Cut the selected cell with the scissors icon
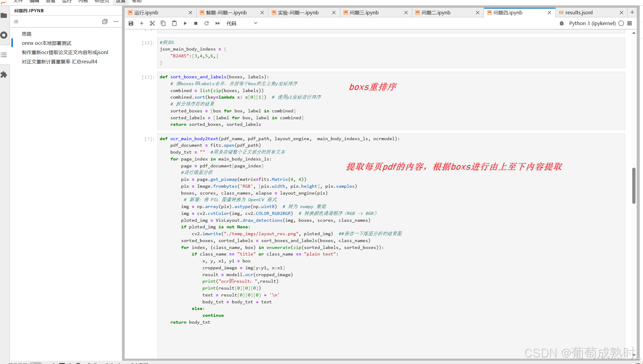 (x=152, y=23)
